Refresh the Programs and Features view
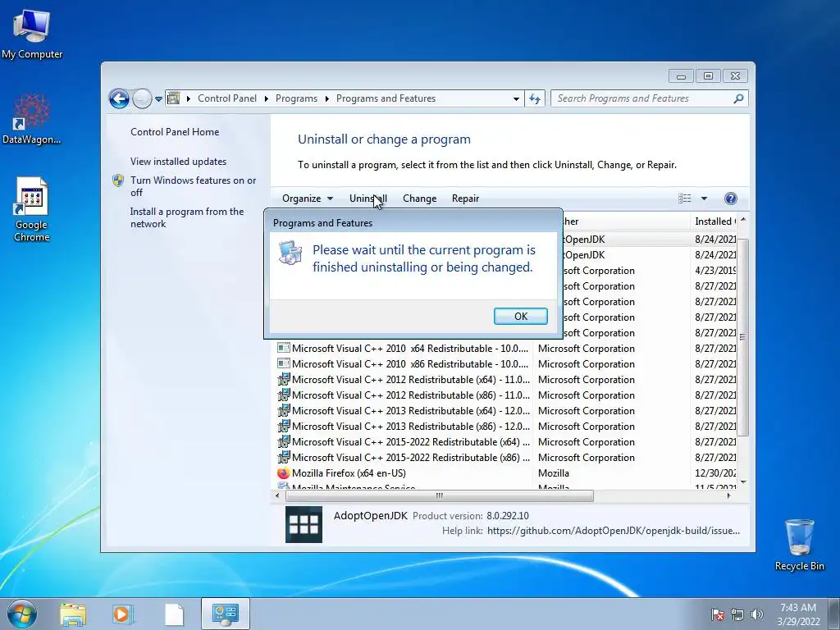The image size is (840, 630). [x=535, y=98]
